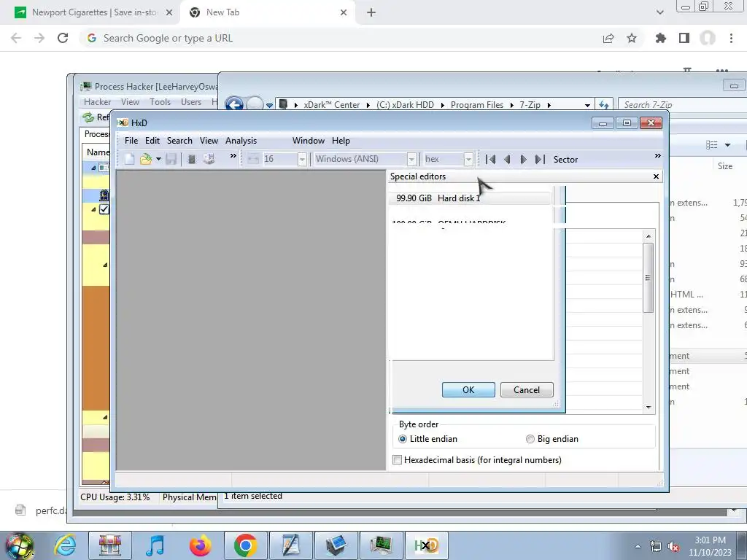
Task: Open the hex offset base dropdown
Action: click(468, 159)
